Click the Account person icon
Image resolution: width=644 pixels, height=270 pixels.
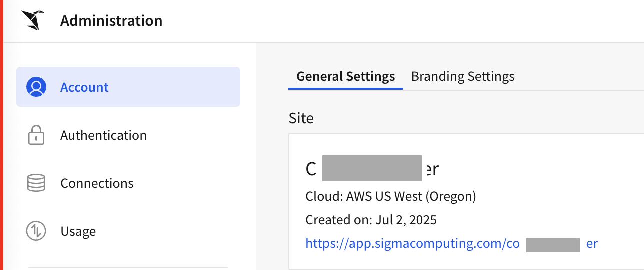tap(36, 87)
